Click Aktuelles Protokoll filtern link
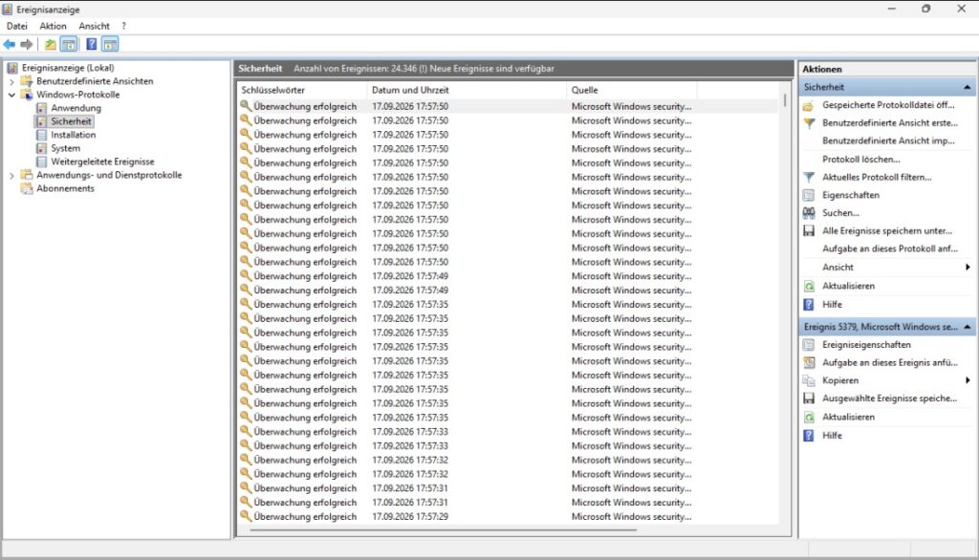 click(877, 178)
